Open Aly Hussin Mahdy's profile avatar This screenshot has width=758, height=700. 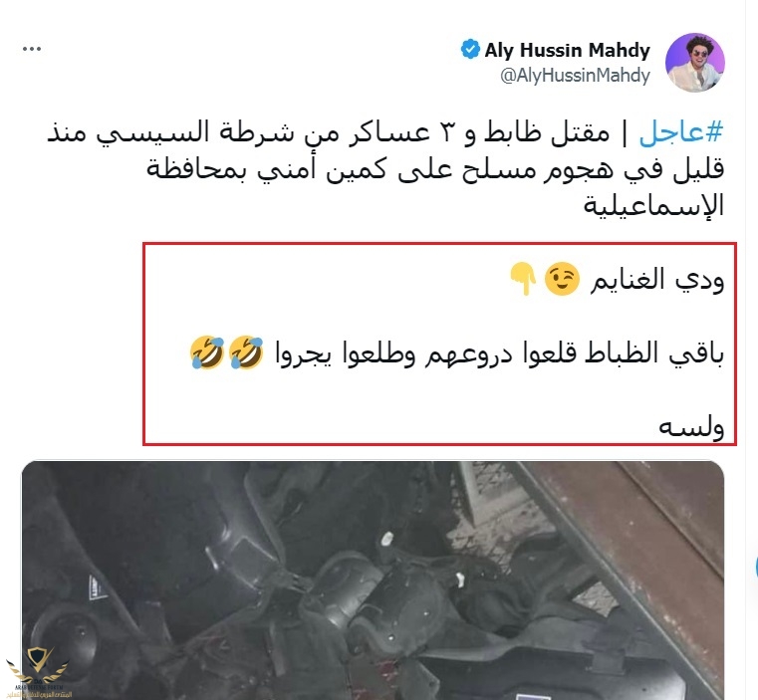click(x=694, y=63)
